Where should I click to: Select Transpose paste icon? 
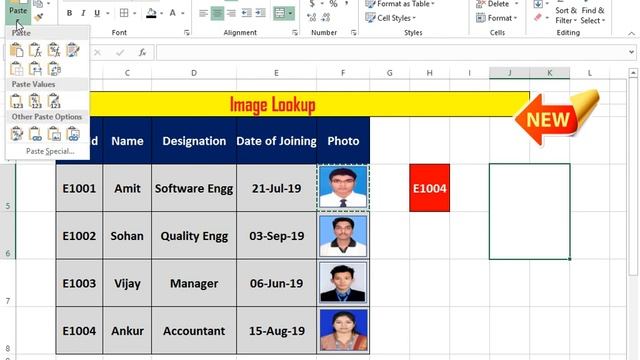coord(54,69)
